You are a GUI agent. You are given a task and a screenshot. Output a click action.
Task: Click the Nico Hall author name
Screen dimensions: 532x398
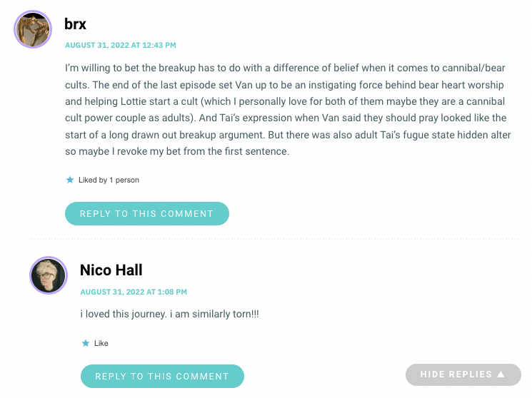click(111, 270)
